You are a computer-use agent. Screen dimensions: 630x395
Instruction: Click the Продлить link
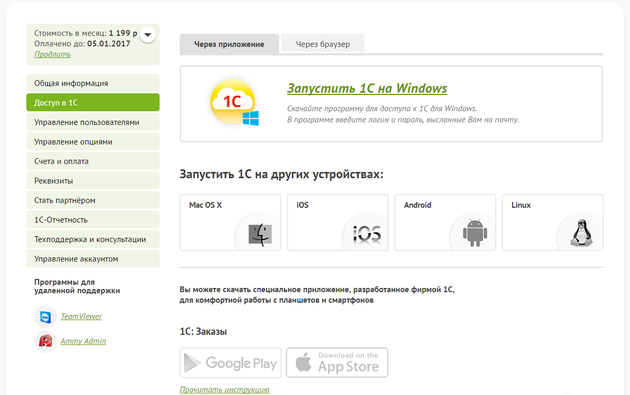pyautogui.click(x=52, y=54)
